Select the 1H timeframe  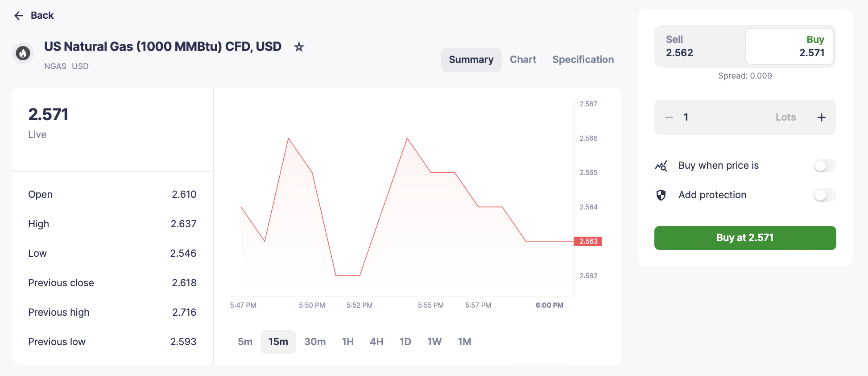pos(348,342)
